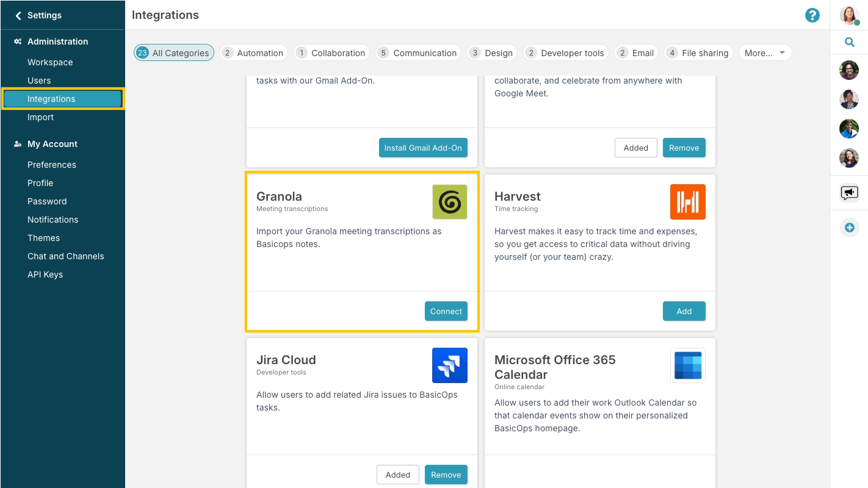The image size is (868, 488).
Task: Open API Keys settings
Action: pos(45,274)
